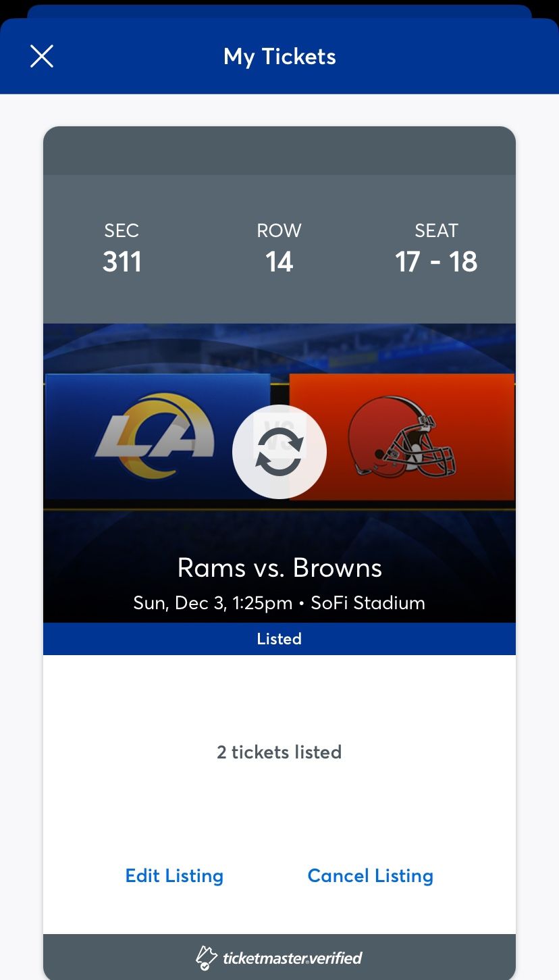Tap the circular flip icon between team logos
This screenshot has width=559, height=980.
(x=279, y=451)
